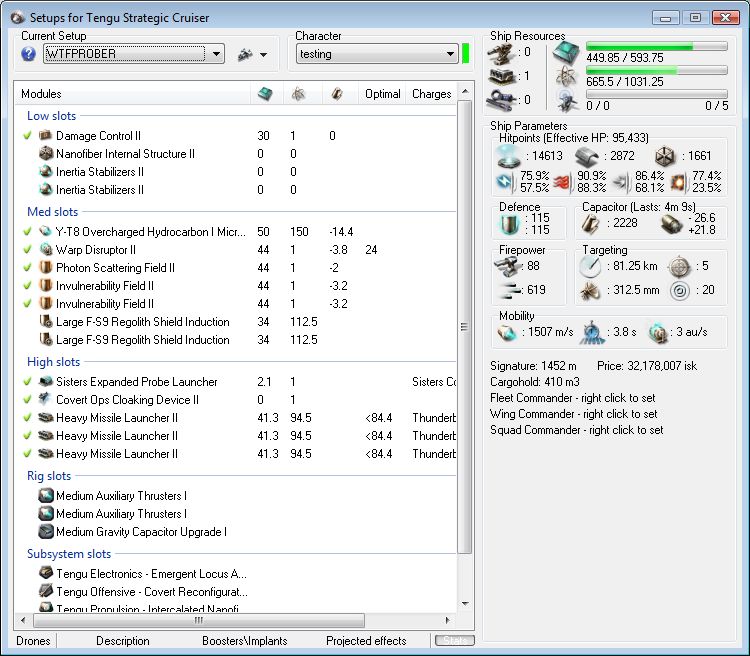750x656 pixels.
Task: Click the Damage Control II module icon
Action: click(x=45, y=135)
